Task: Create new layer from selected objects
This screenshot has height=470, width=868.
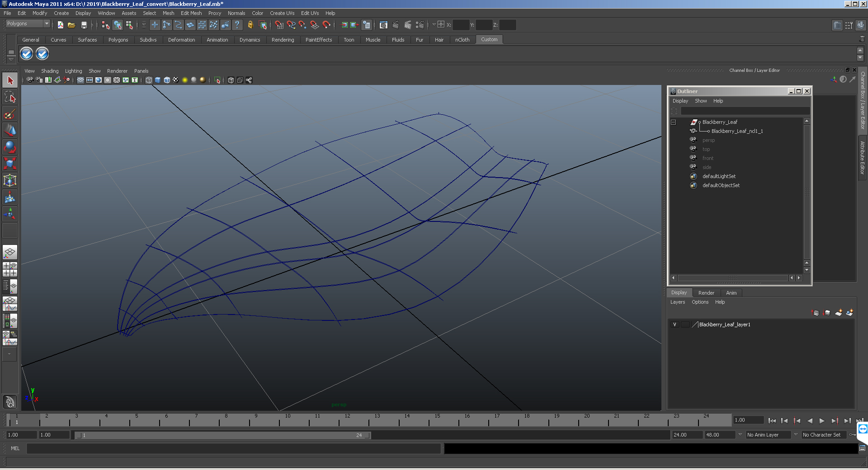Action: 849,312
